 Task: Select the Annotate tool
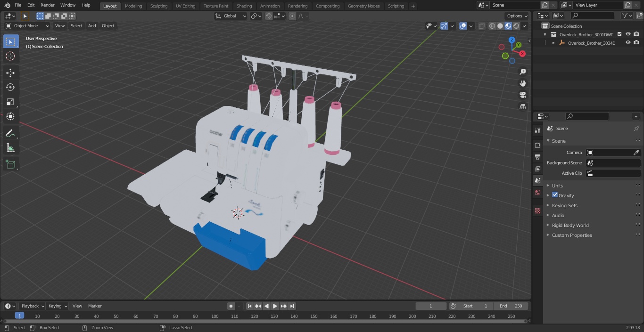pyautogui.click(x=11, y=133)
